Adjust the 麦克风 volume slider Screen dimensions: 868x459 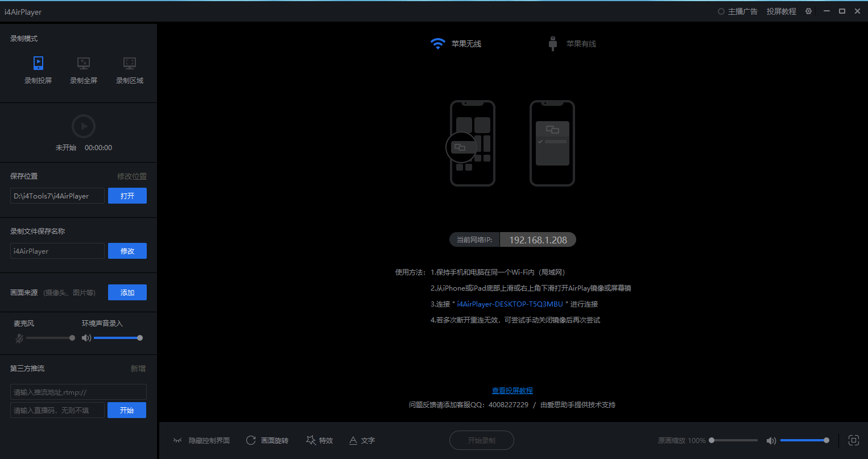[x=49, y=338]
